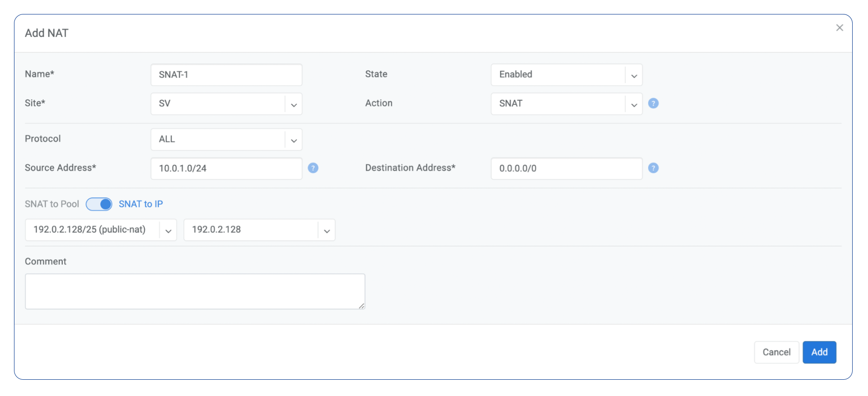Open the State dropdown showing Enabled
This screenshot has width=868, height=396.
566,75
